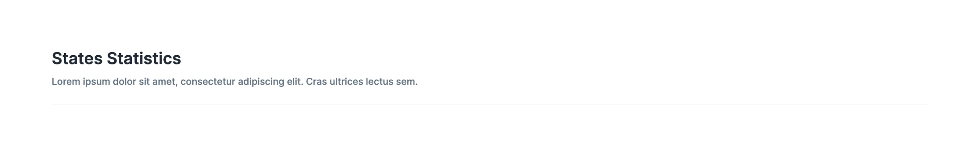Click the word "amet" before the comma

tap(164, 82)
